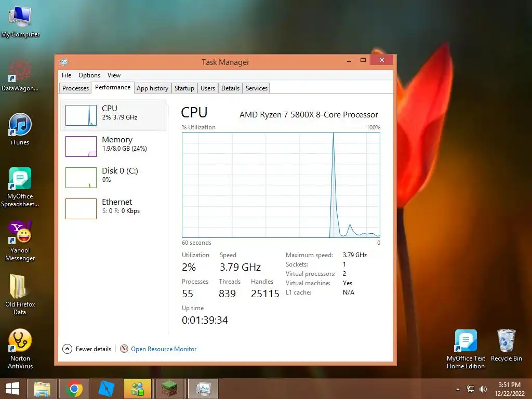Open the Options menu
This screenshot has width=532, height=399.
click(89, 75)
